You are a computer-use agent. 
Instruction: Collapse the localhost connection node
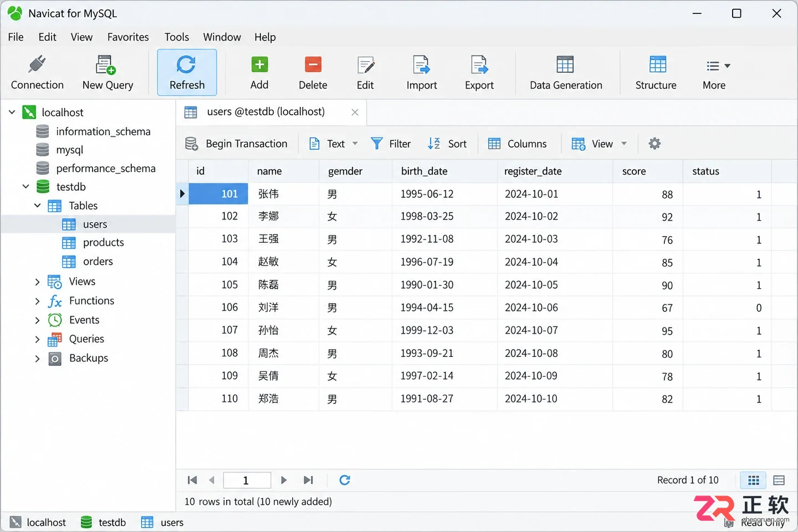[x=12, y=112]
